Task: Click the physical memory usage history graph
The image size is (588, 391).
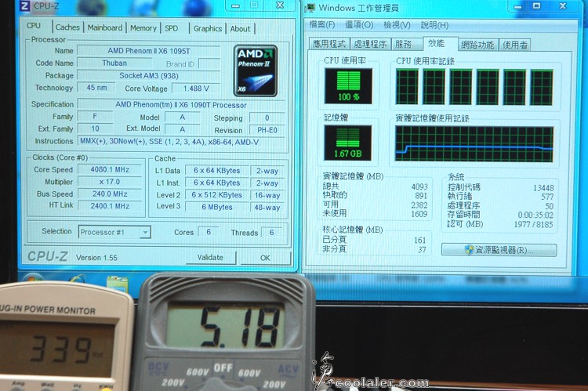Action: pos(474,144)
